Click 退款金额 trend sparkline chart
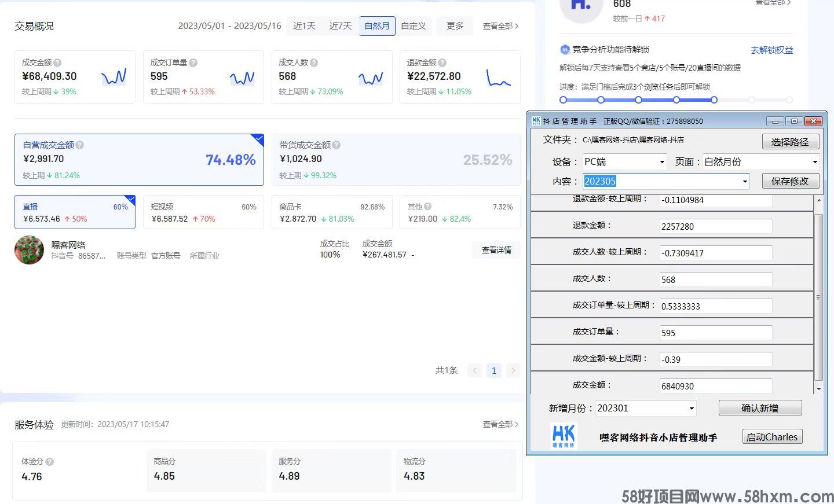The height and width of the screenshot is (504, 834). click(x=499, y=78)
